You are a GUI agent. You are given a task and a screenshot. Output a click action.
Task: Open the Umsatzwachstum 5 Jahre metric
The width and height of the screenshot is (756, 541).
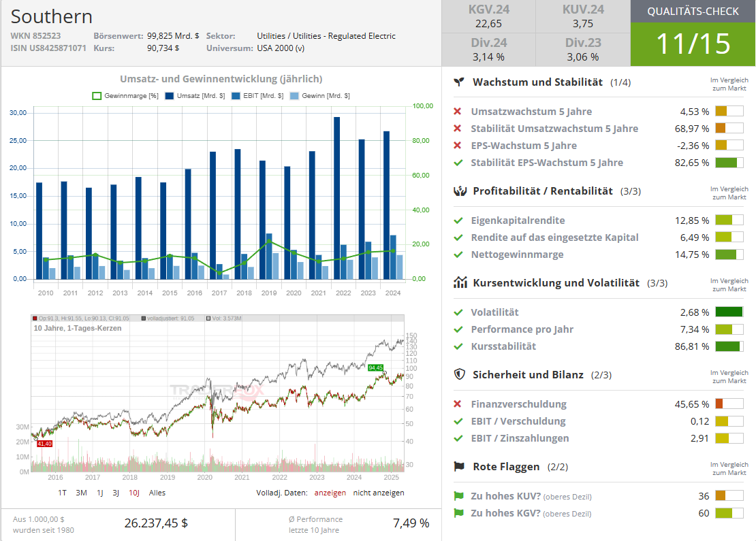click(531, 112)
